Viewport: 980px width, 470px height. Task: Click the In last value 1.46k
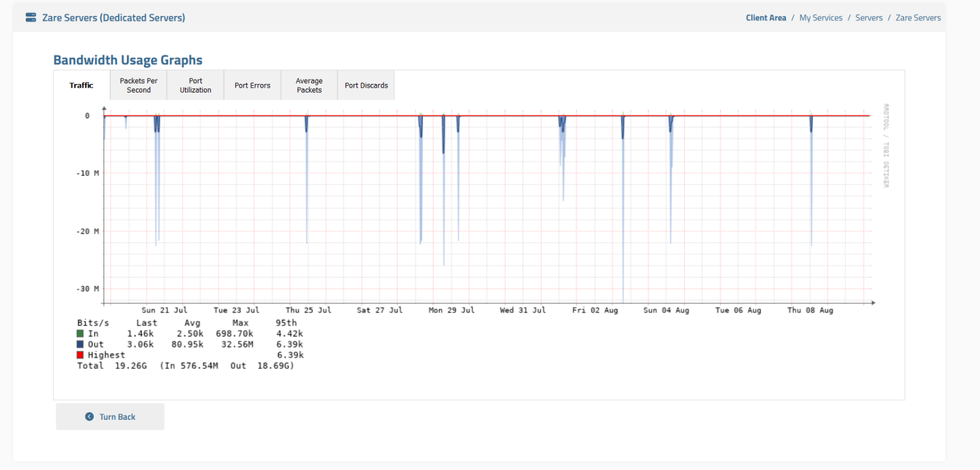pyautogui.click(x=140, y=333)
